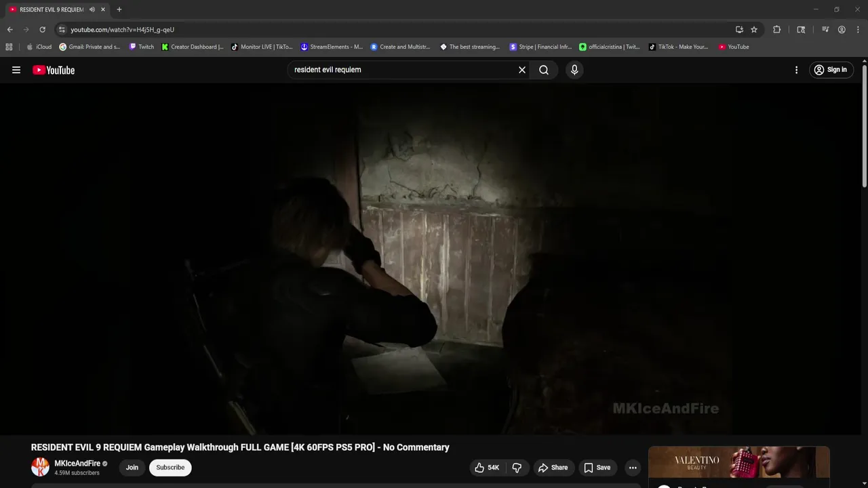868x488 pixels.
Task: Share this video
Action: pos(553,468)
